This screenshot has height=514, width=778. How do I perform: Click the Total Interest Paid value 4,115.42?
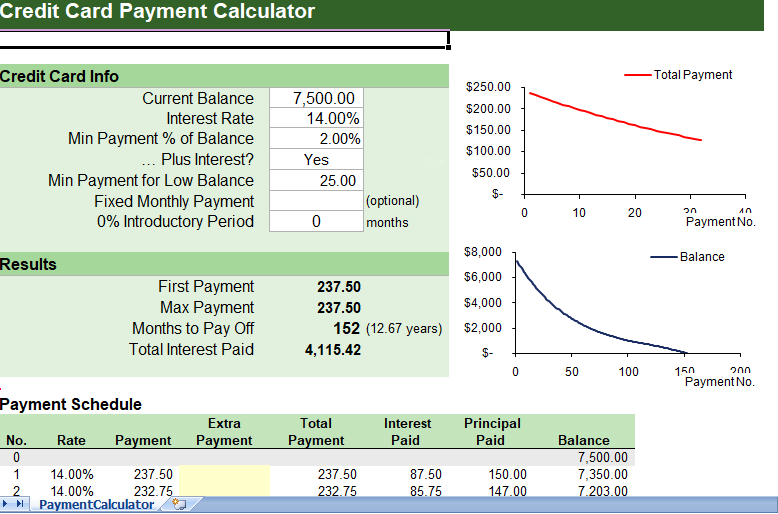point(333,350)
